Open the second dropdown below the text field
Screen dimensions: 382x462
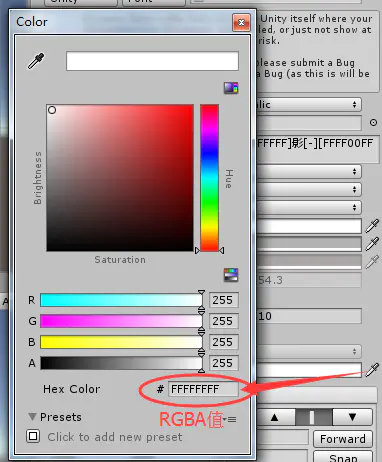click(x=309, y=189)
